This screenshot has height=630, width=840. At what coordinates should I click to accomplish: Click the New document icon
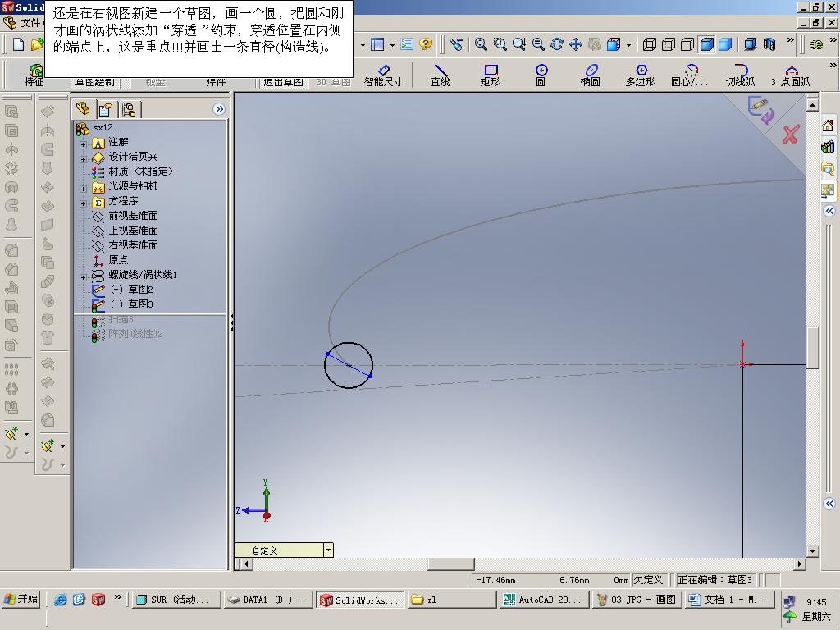(18, 44)
